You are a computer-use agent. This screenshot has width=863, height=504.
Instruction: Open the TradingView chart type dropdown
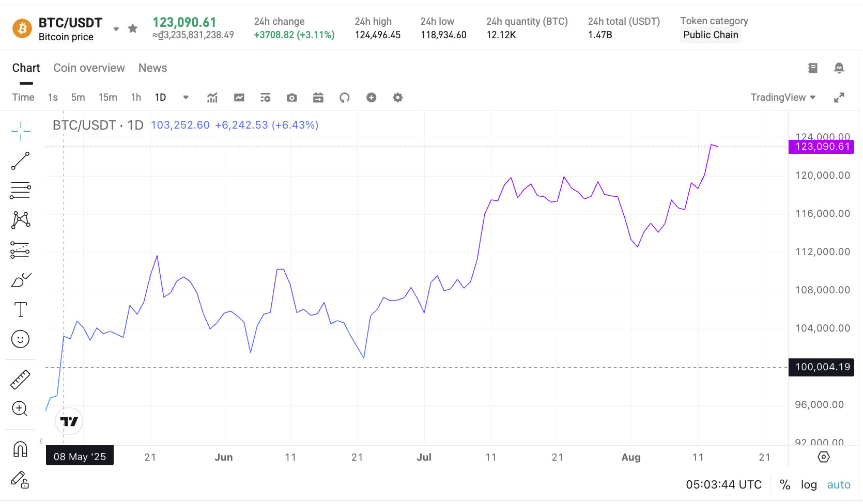point(782,98)
